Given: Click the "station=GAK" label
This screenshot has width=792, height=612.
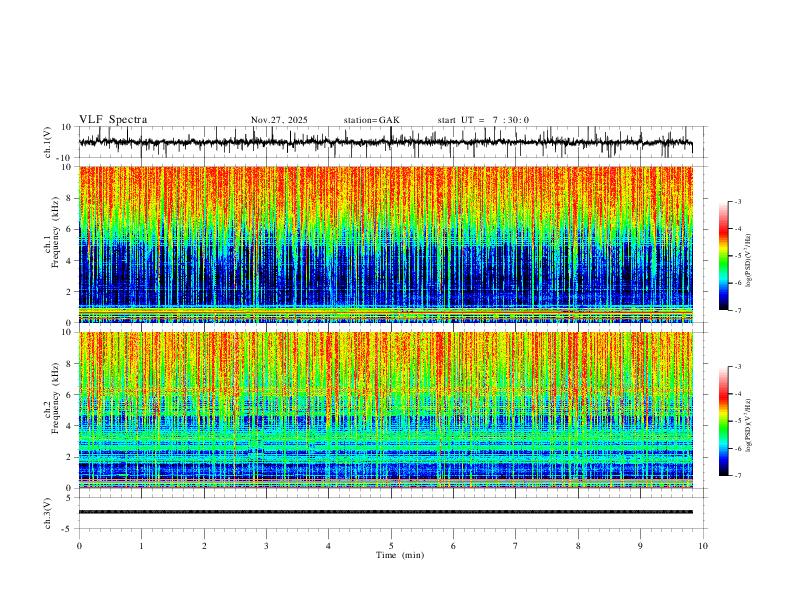Looking at the screenshot, I should pyautogui.click(x=371, y=120).
